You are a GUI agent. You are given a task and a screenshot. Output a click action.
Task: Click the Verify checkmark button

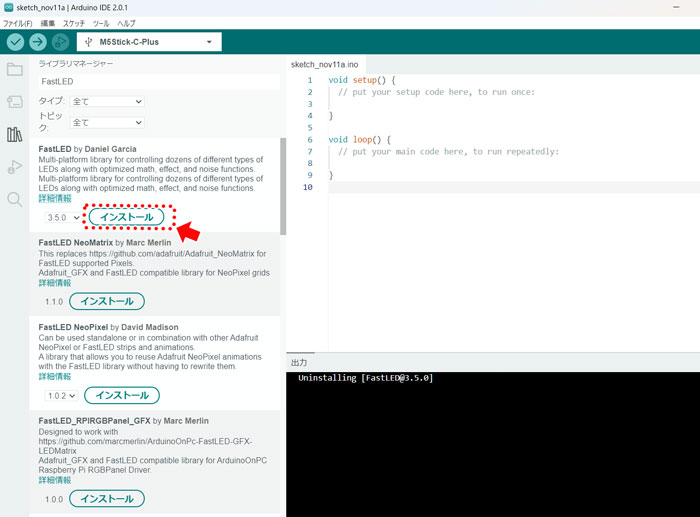[x=15, y=42]
